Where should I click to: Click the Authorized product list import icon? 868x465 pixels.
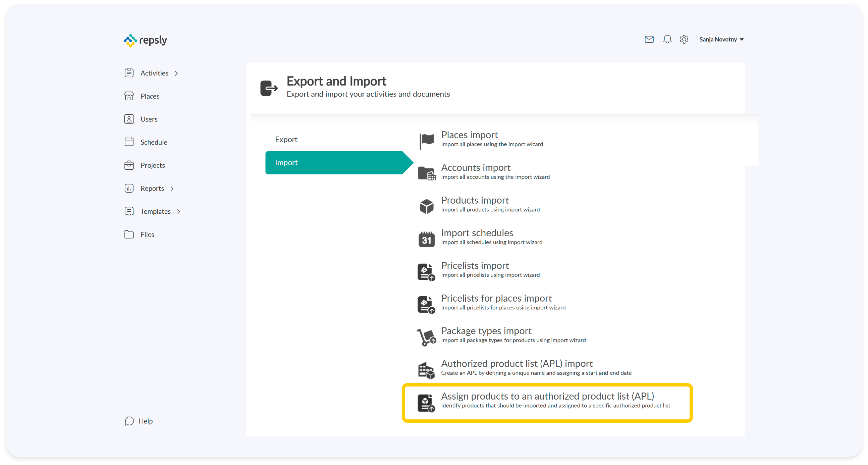(427, 370)
